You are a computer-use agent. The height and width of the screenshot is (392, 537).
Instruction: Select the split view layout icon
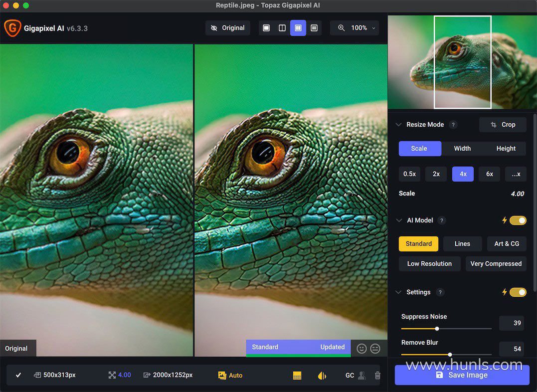pyautogui.click(x=282, y=28)
